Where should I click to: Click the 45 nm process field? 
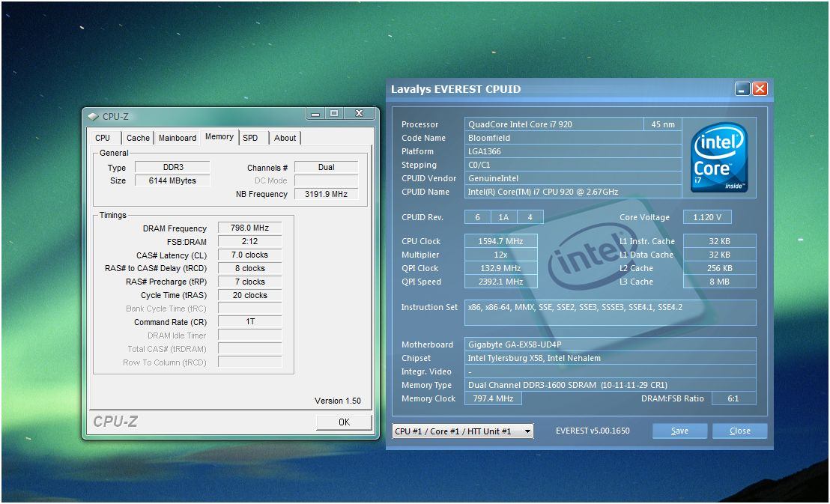(663, 124)
